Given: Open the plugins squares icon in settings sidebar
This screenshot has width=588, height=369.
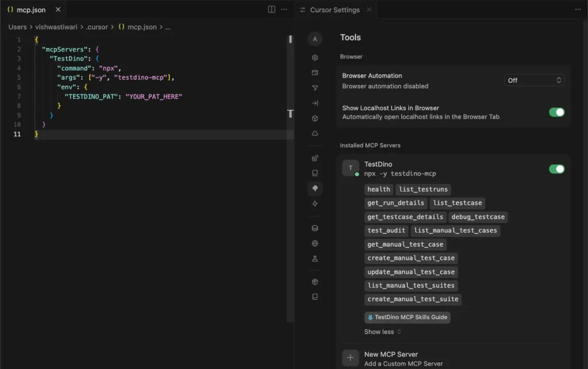Looking at the screenshot, I should [315, 158].
